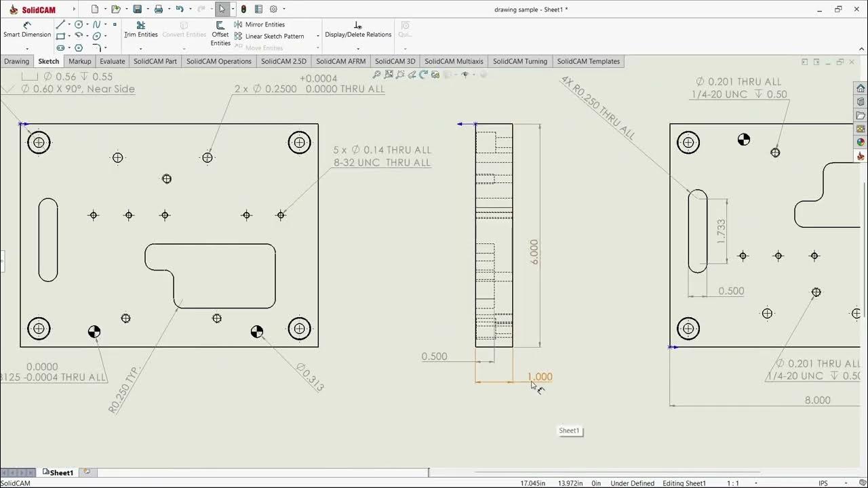
Task: Open the Undo dropdown arrow
Action: 190,9
